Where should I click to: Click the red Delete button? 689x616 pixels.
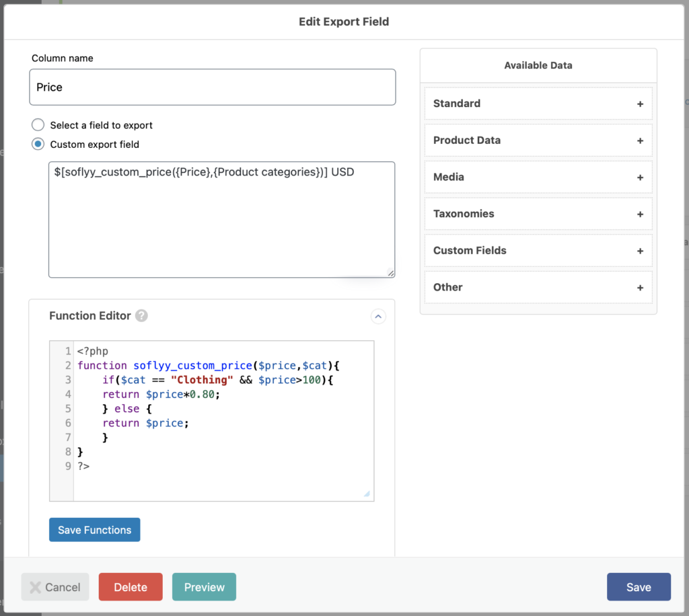[x=131, y=587]
